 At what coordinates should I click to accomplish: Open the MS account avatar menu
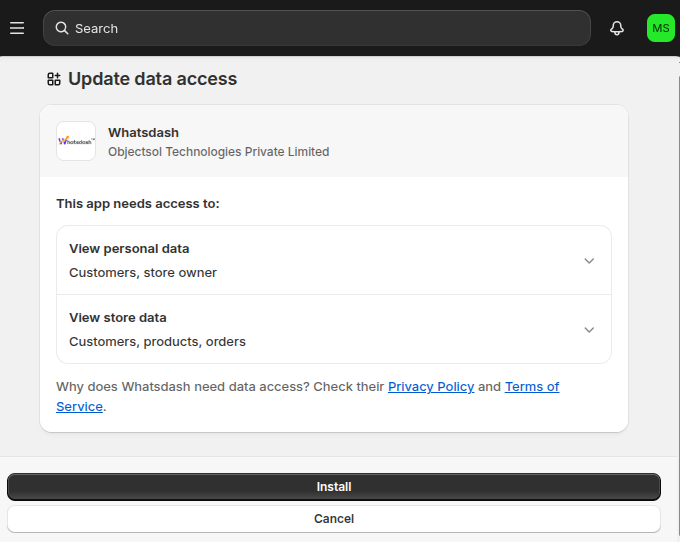point(660,28)
